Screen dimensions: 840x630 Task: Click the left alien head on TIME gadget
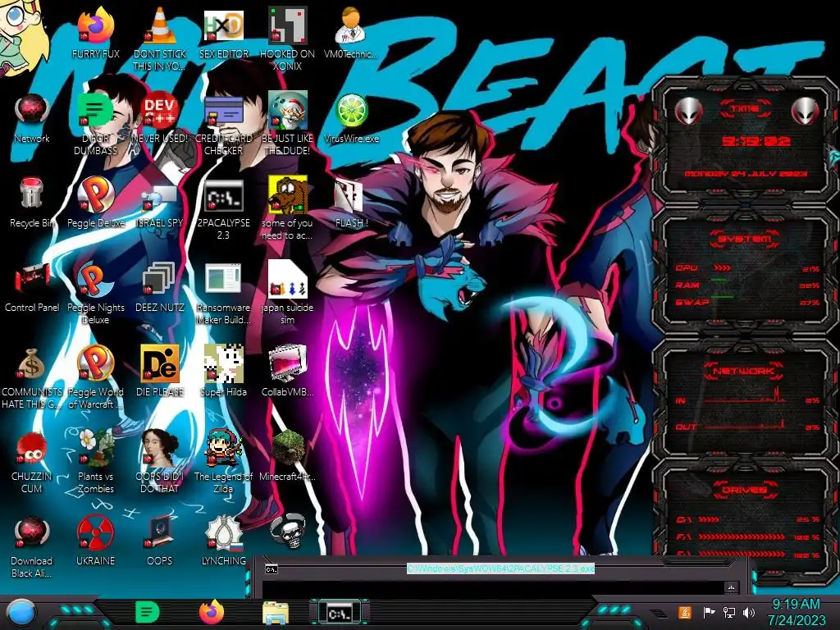(688, 111)
